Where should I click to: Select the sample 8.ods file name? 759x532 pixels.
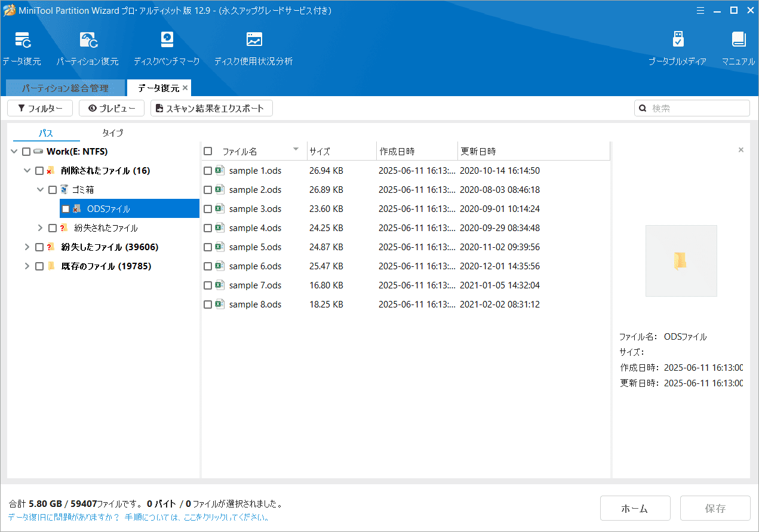(x=255, y=305)
